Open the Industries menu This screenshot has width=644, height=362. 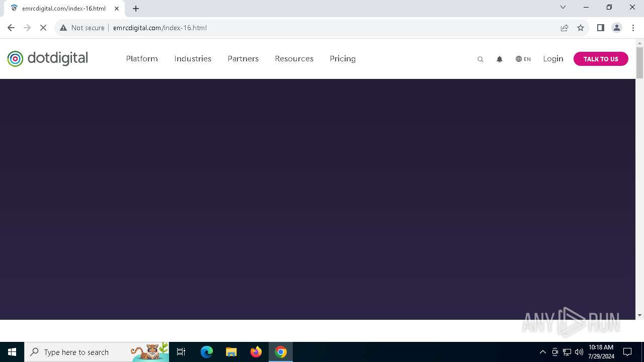click(x=193, y=59)
